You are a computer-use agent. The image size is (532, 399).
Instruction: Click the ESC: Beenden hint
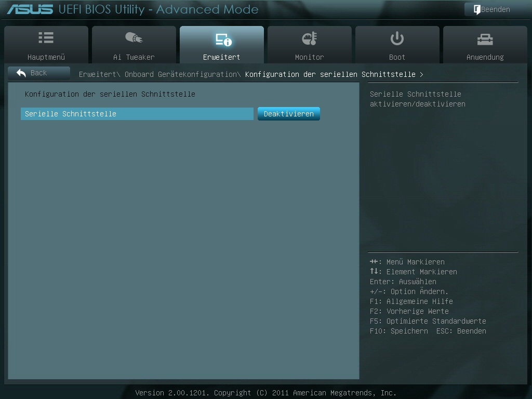(x=461, y=331)
